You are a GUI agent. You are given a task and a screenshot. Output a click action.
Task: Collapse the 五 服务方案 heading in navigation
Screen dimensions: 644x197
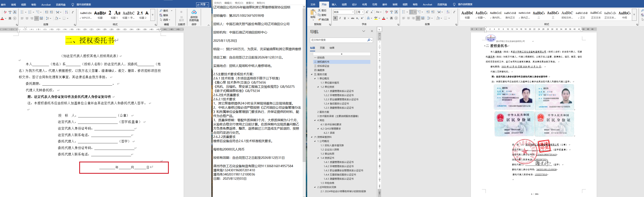point(312,74)
